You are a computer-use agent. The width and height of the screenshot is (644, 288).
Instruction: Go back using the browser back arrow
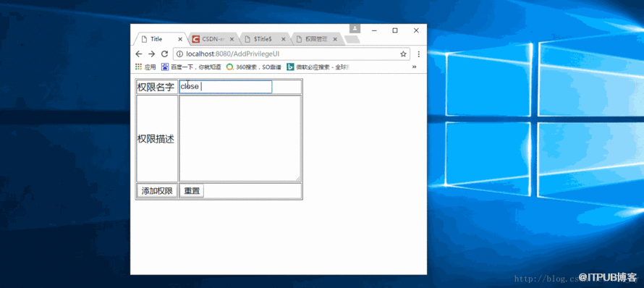pos(138,54)
